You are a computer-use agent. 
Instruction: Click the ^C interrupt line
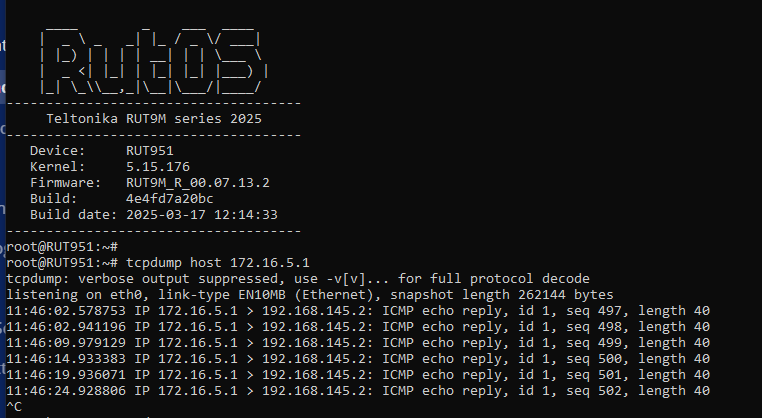pyautogui.click(x=14, y=407)
